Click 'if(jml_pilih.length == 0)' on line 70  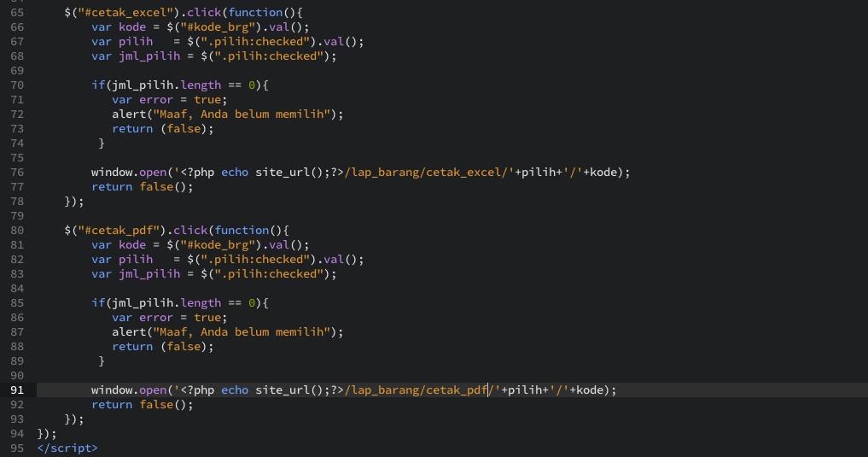coord(176,85)
